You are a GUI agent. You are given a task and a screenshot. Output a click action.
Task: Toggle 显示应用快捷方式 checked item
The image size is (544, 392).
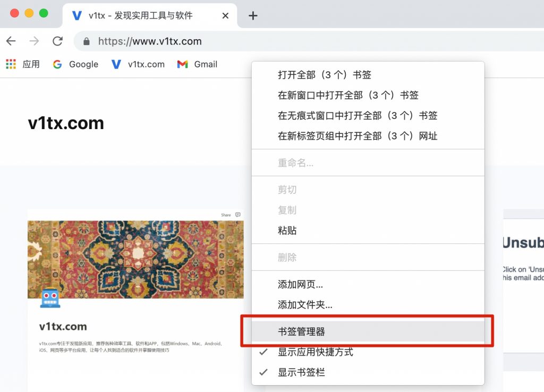pos(368,352)
